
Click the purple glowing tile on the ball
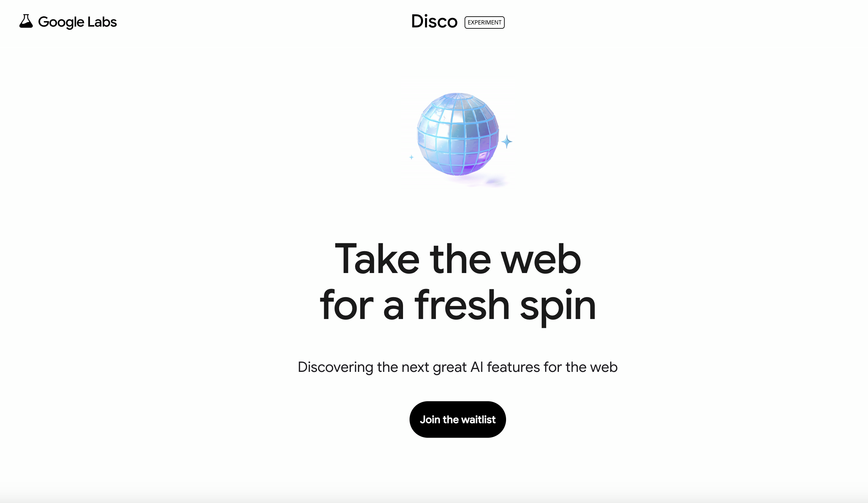point(483,157)
